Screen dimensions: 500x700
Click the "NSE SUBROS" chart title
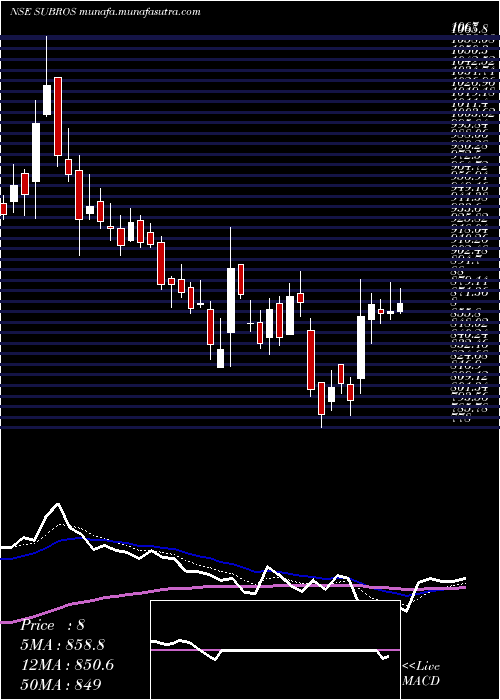43,12
